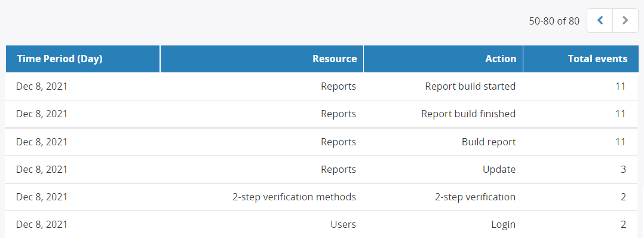Image resolution: width=644 pixels, height=238 pixels.
Task: Click '2-step verification methods' resource cell
Action: [294, 197]
